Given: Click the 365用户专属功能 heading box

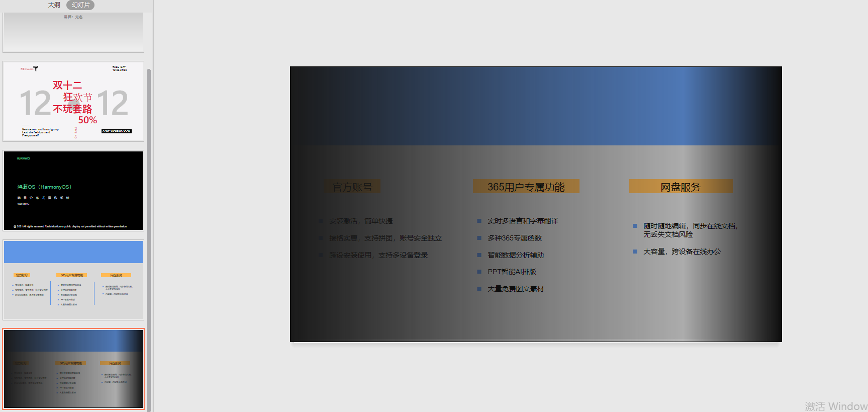Looking at the screenshot, I should (526, 187).
